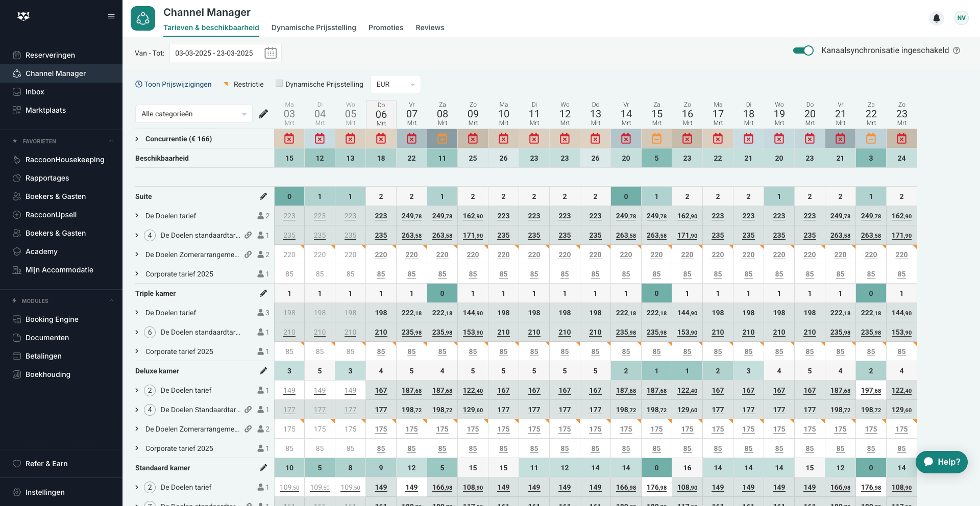980x506 pixels.
Task: Click Suite availability cell for 03 Mrt
Action: click(x=289, y=196)
